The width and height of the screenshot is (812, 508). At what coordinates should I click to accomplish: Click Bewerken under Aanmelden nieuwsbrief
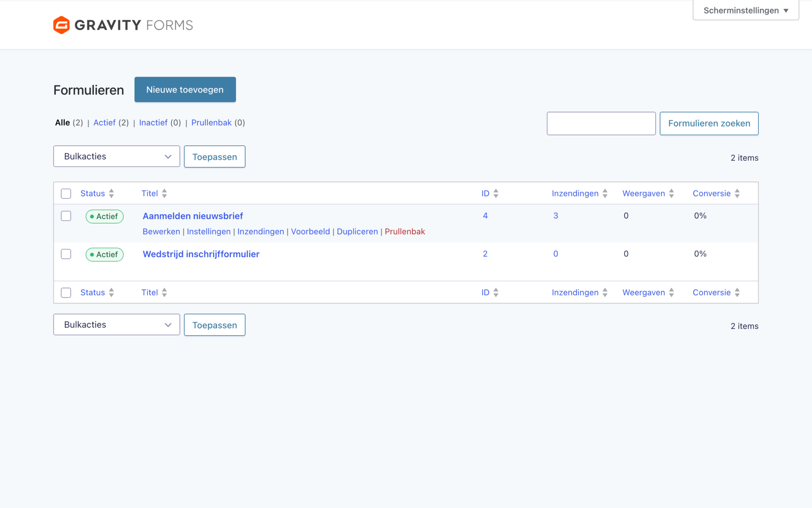161,231
